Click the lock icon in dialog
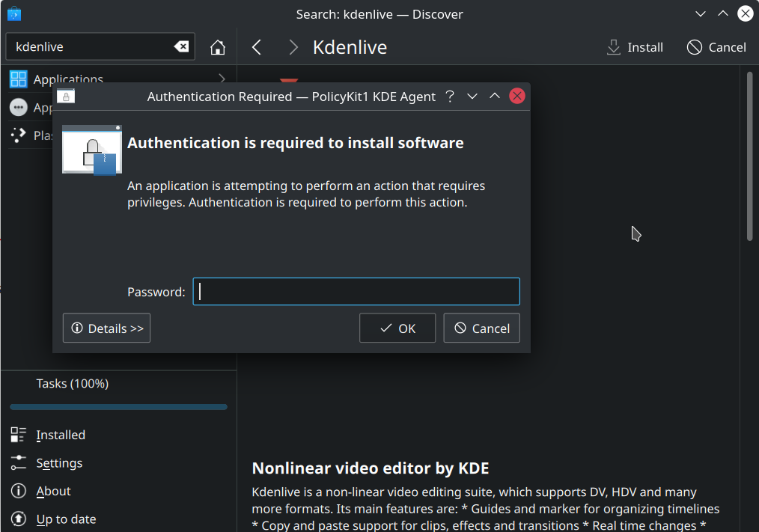This screenshot has width=759, height=532. 91,150
